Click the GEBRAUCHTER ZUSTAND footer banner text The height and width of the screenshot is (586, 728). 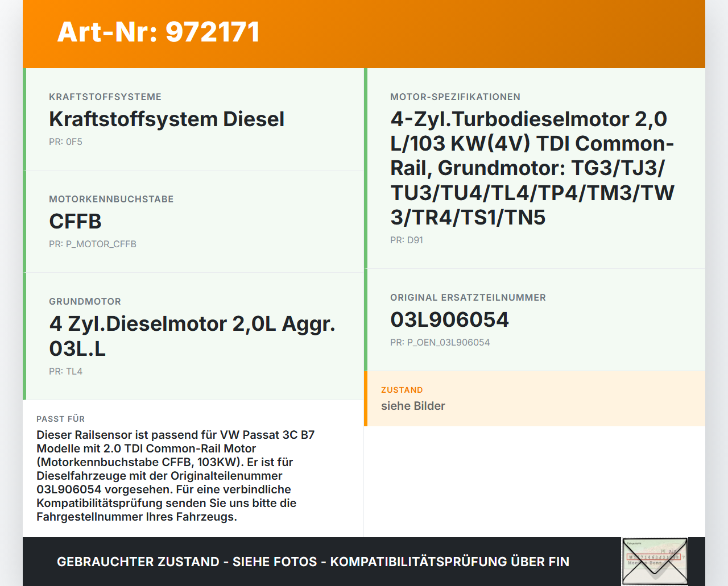point(313,562)
